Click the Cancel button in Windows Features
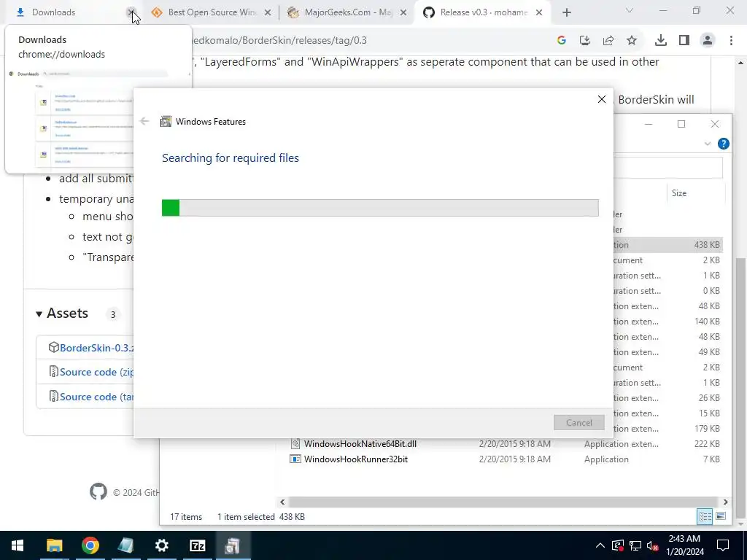Viewport: 747px width, 560px height. [x=578, y=423]
